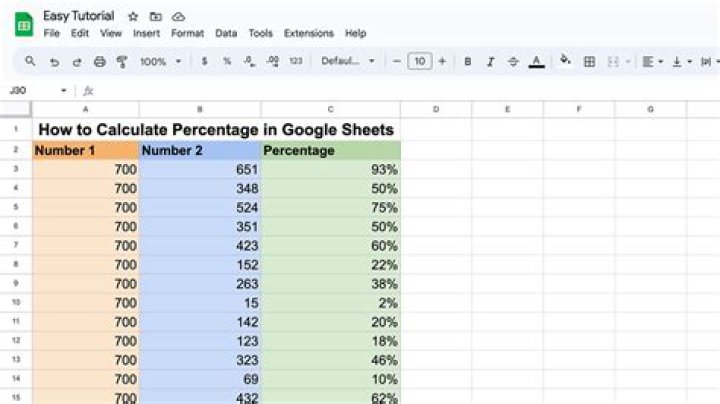Screen dimensions: 720x404
Task: Select the 'Number 2' header cell
Action: 200,151
